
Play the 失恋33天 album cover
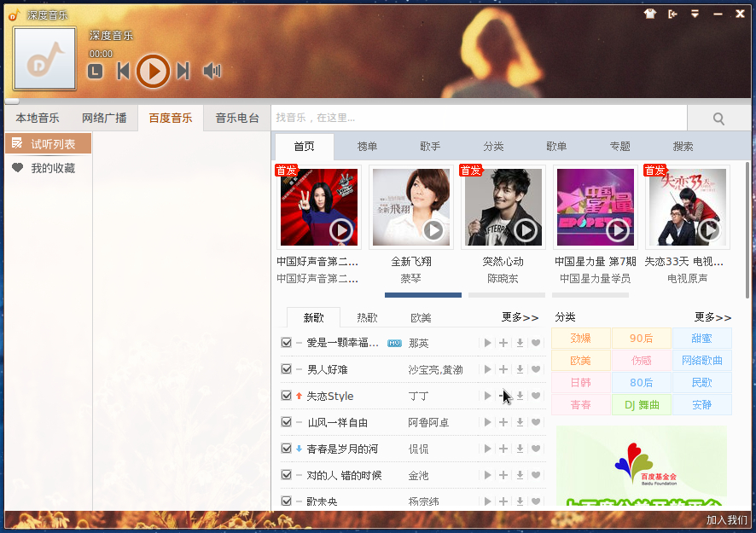[709, 231]
